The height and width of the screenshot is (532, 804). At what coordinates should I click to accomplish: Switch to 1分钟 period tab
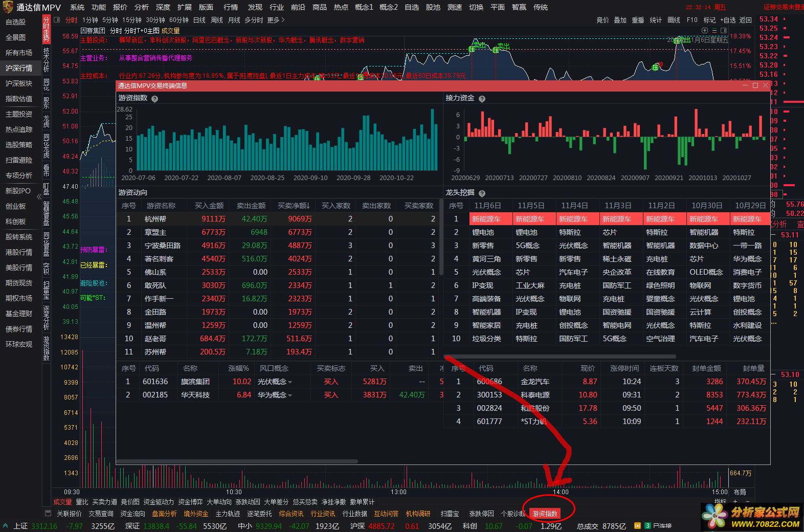pos(90,20)
